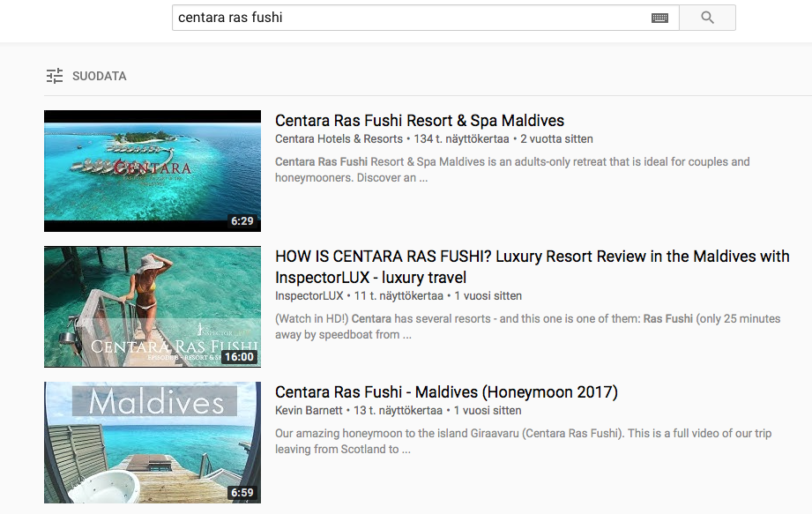Viewport: 812px width, 514px height.
Task: Open the SUODATA filter menu
Action: point(99,76)
